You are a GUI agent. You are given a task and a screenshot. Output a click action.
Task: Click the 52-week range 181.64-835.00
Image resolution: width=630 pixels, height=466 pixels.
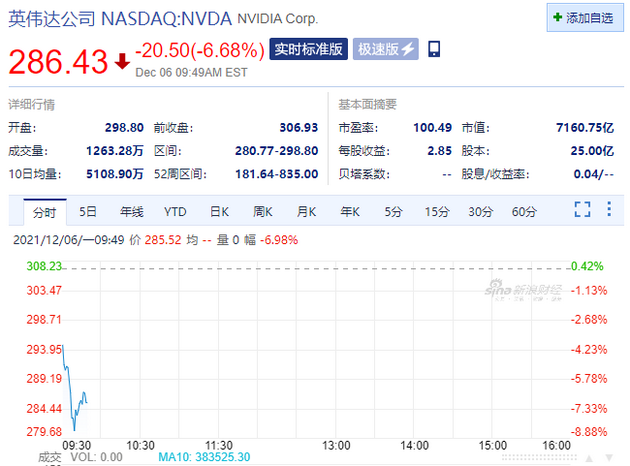[x=276, y=174]
